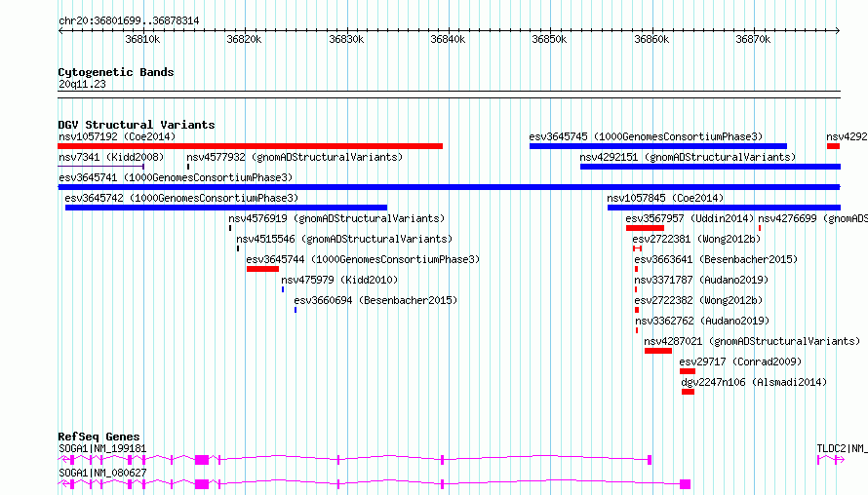Open esv3645745 (1000GenomesConsortiumPhase3) label
The width and height of the screenshot is (868, 495).
646,136
